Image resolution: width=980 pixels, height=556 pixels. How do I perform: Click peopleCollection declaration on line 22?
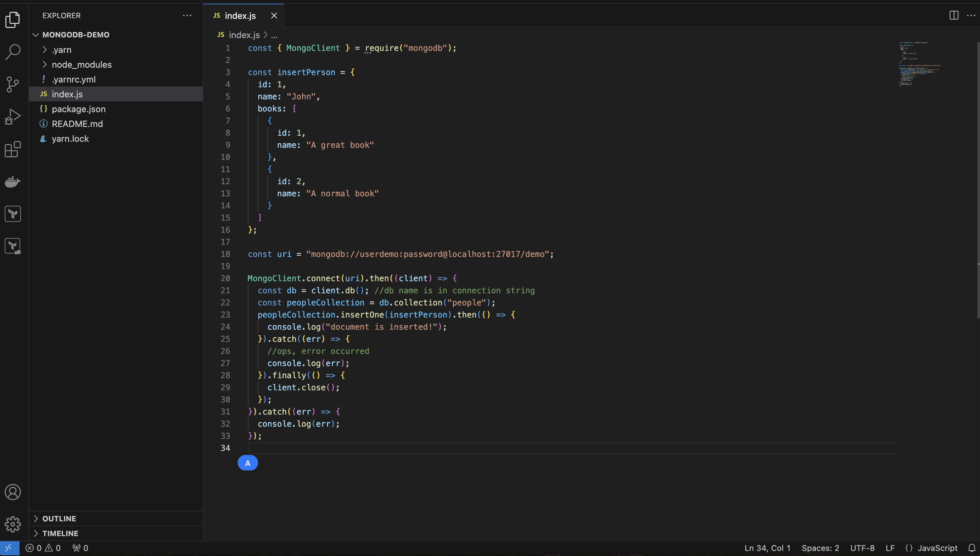tap(325, 303)
